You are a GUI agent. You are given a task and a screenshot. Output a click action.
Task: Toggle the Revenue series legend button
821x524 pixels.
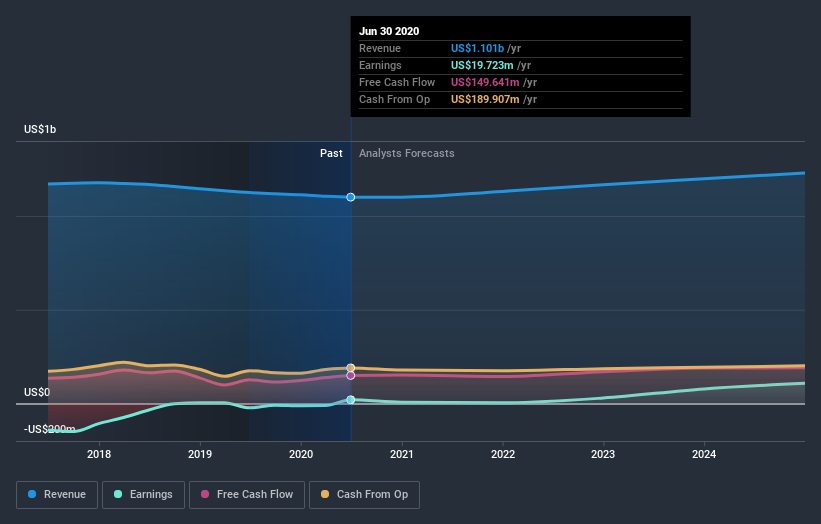coord(57,495)
